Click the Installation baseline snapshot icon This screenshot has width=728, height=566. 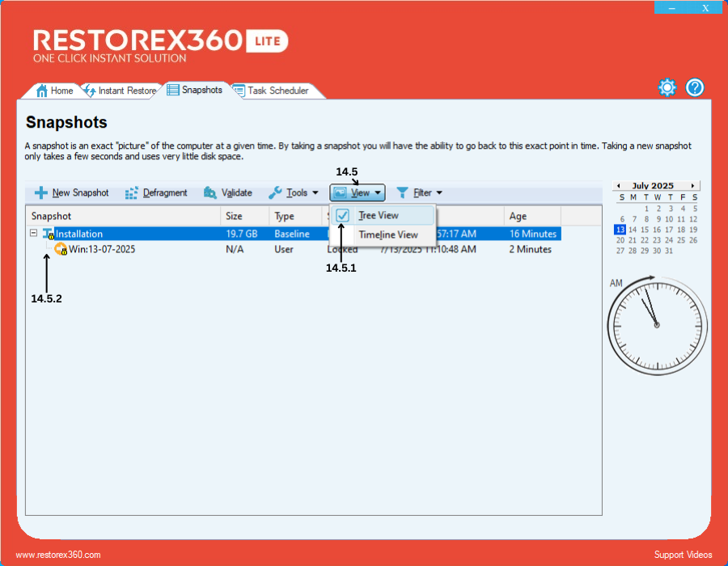point(48,234)
